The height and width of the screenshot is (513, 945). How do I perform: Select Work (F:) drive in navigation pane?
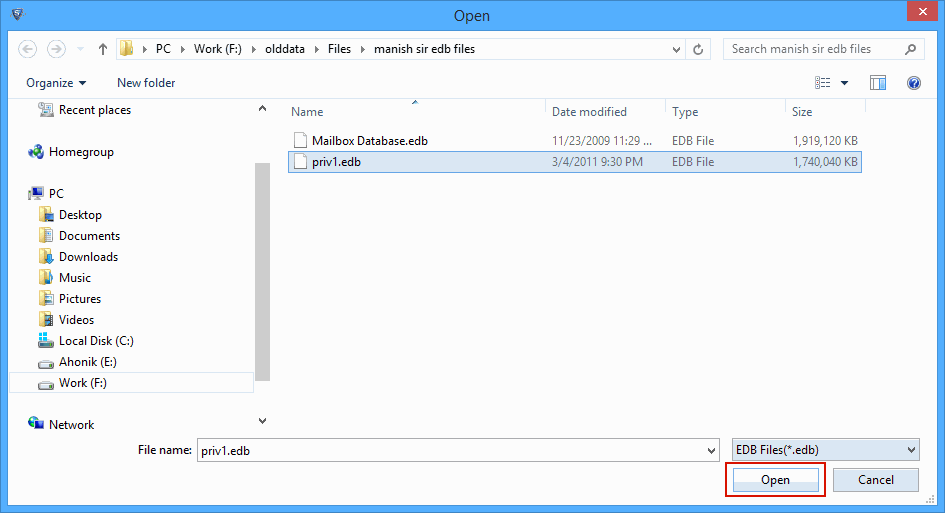pyautogui.click(x=131, y=383)
